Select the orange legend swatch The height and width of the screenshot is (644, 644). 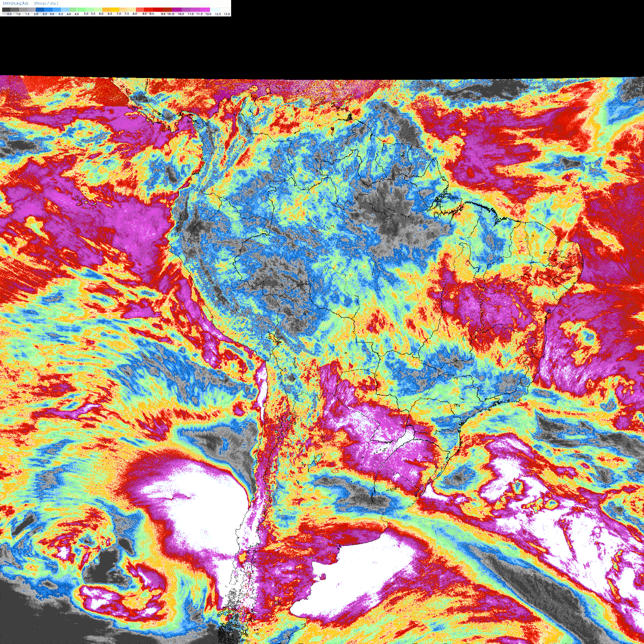pyautogui.click(x=106, y=10)
